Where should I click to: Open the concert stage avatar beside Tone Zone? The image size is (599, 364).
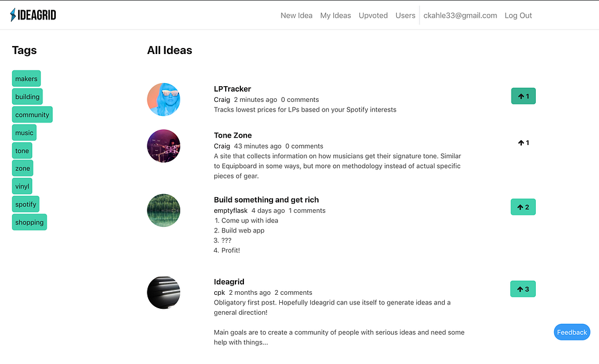(163, 146)
